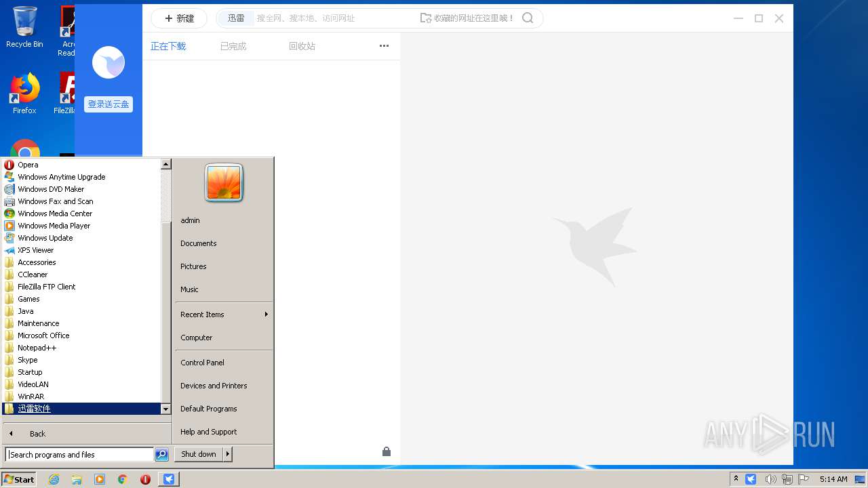This screenshot has height=488, width=868.
Task: Click the Xunlei bird avatar icon
Action: [108, 62]
